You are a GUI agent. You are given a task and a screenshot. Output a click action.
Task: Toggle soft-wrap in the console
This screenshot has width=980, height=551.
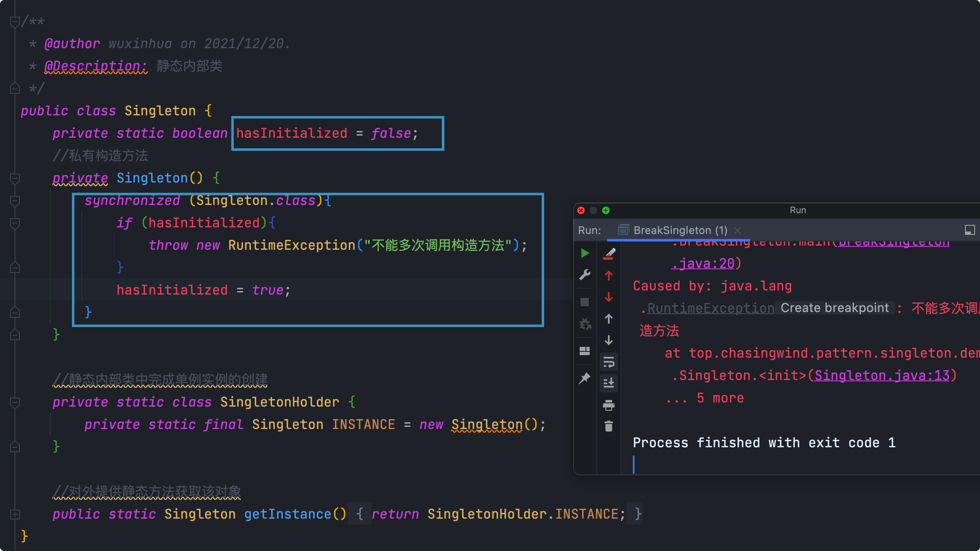click(x=609, y=363)
